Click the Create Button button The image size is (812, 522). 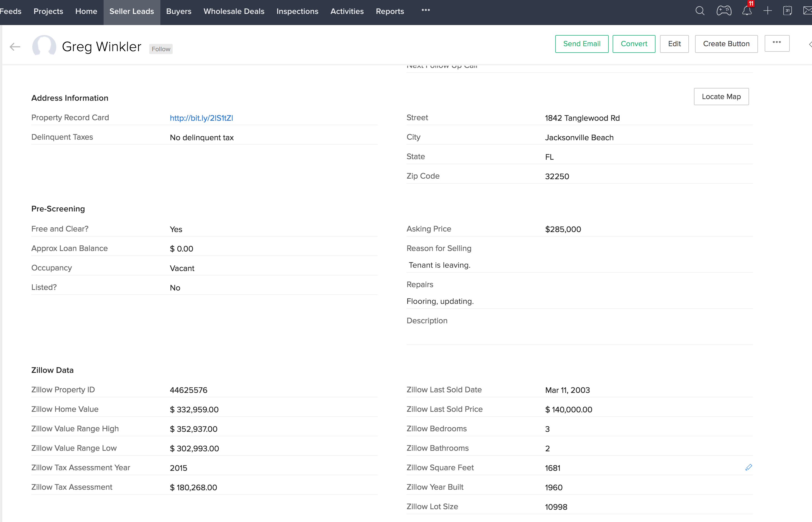[726, 44]
